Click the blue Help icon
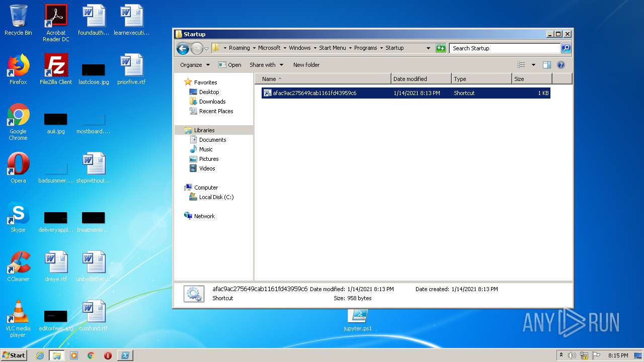 pos(561,65)
